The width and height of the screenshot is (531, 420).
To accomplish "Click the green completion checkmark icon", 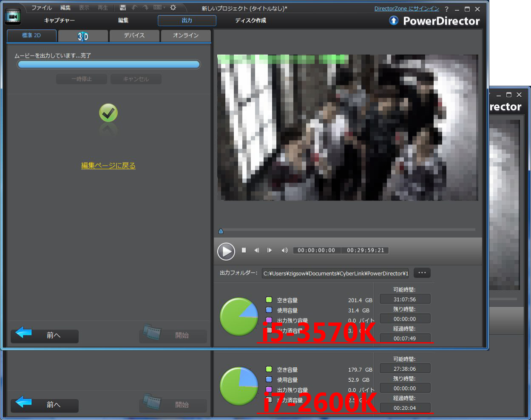I will click(x=108, y=113).
